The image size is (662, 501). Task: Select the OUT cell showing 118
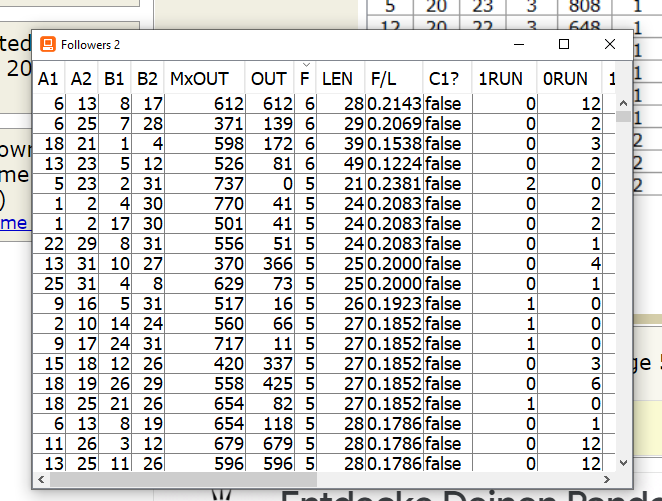pos(270,424)
